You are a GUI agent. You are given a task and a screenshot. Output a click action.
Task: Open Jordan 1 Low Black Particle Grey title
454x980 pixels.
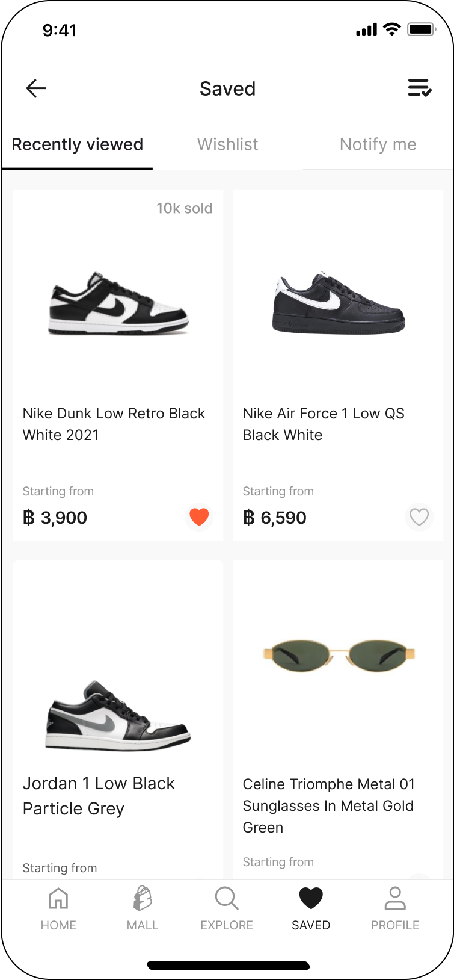point(99,796)
